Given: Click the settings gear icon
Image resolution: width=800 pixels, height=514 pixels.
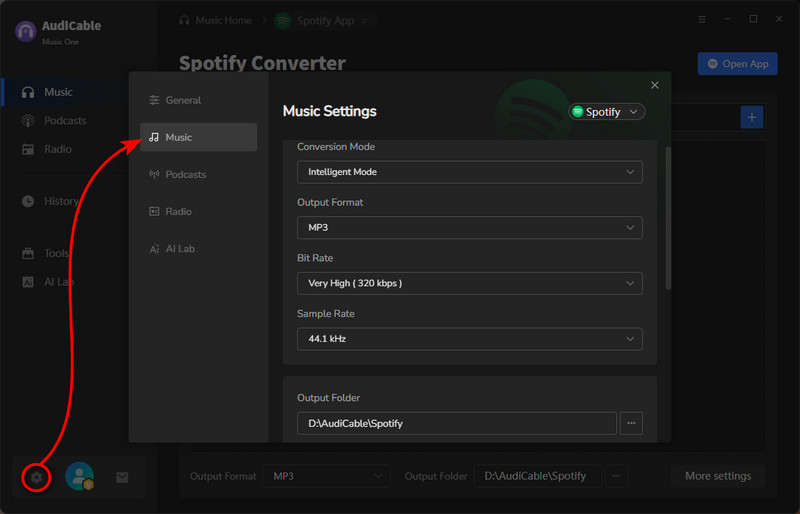Looking at the screenshot, I should point(36,477).
